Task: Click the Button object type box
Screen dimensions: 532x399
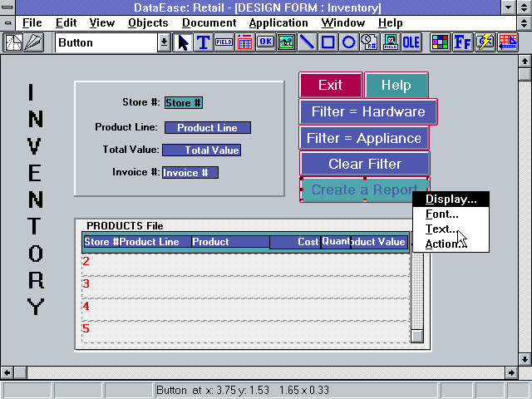Action: pos(106,42)
